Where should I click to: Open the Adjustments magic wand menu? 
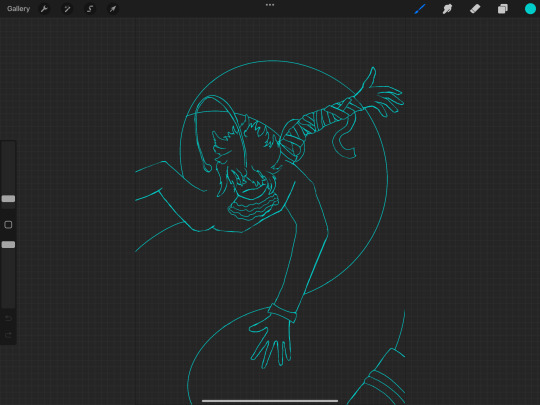[x=67, y=9]
